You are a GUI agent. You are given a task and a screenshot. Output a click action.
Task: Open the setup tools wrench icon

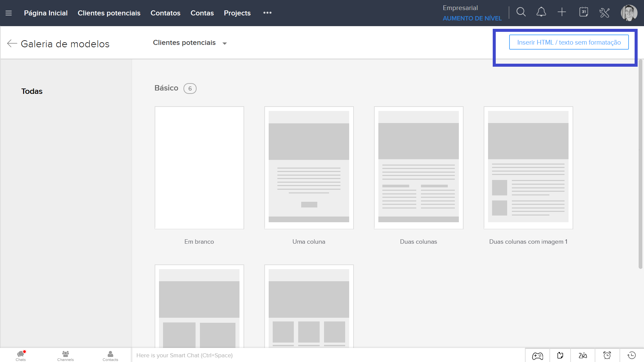[604, 13]
